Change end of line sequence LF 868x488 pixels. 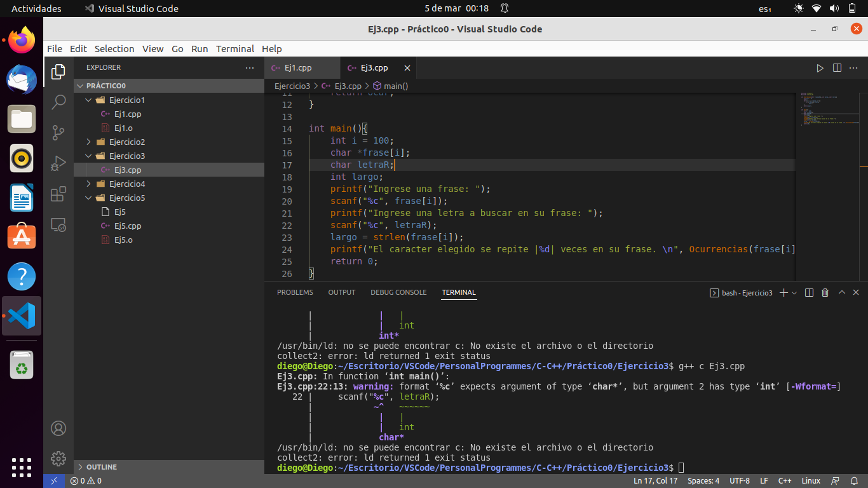point(764,481)
